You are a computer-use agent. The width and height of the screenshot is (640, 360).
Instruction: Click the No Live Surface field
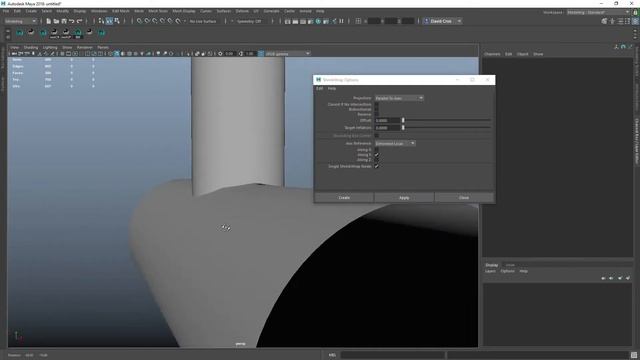coord(203,21)
